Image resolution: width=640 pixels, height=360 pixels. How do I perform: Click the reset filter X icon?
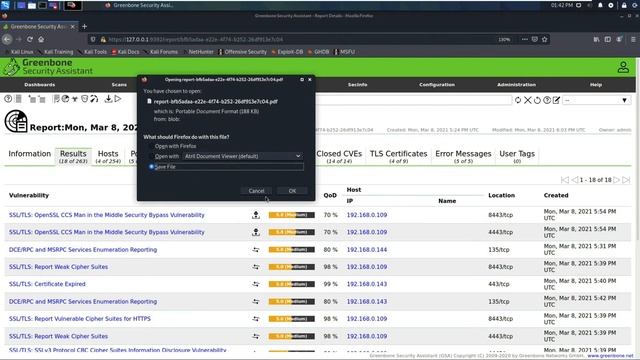click(528, 100)
